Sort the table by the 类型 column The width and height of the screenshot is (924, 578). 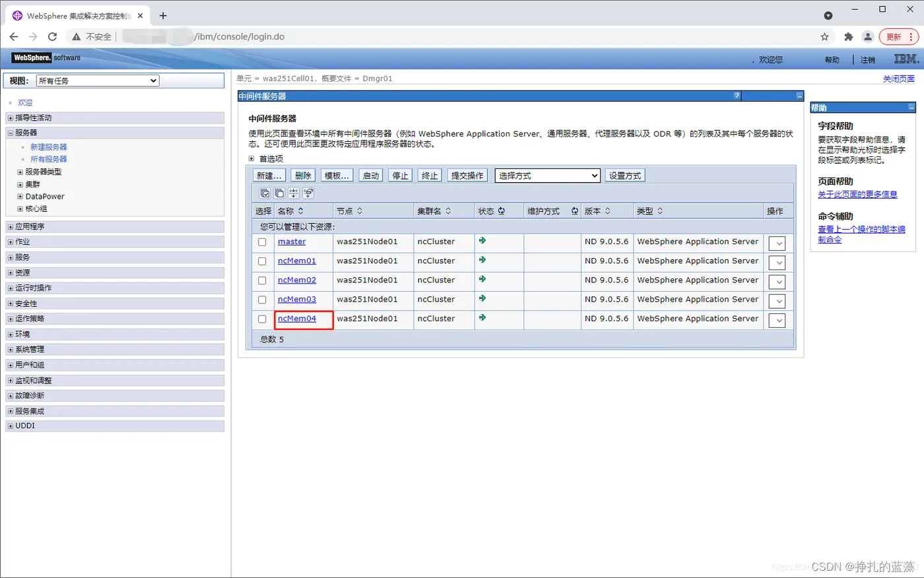click(660, 211)
